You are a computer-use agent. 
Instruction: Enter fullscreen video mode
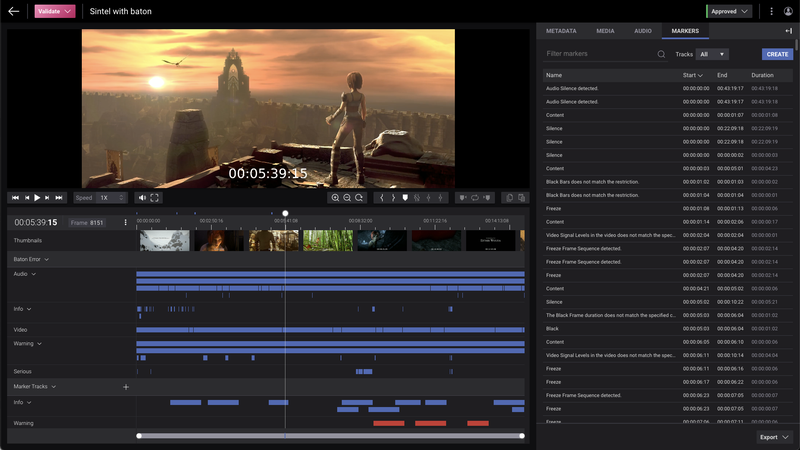coord(155,198)
